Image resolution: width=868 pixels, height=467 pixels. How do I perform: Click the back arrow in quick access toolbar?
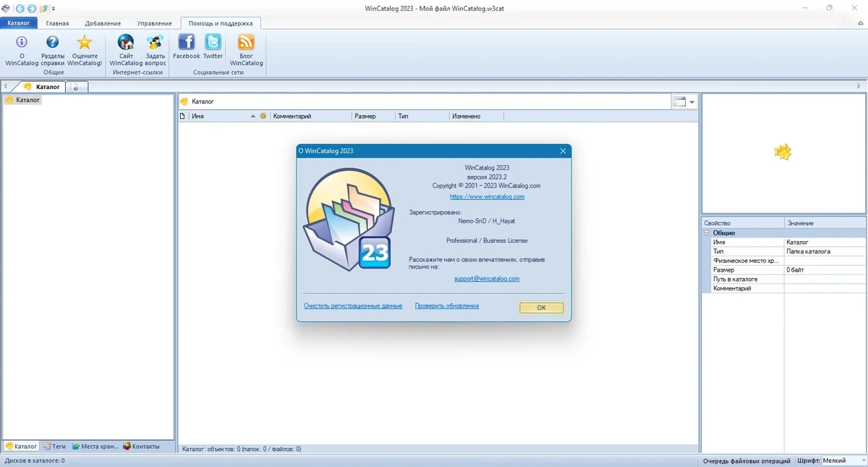point(20,8)
